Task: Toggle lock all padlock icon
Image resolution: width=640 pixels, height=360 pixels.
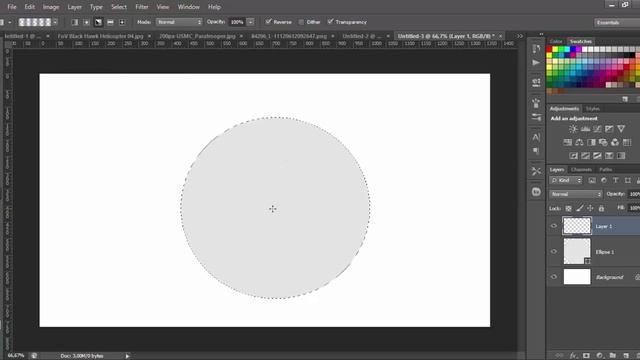Action: click(601, 209)
